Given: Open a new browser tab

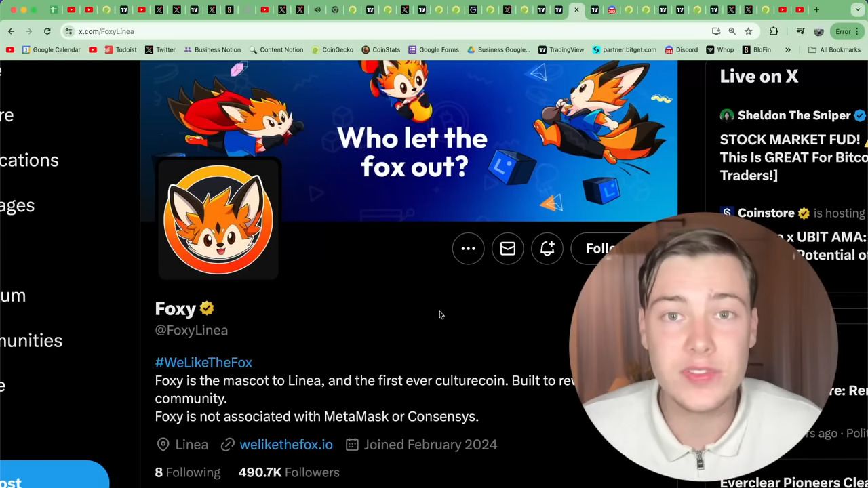Looking at the screenshot, I should click(x=816, y=10).
